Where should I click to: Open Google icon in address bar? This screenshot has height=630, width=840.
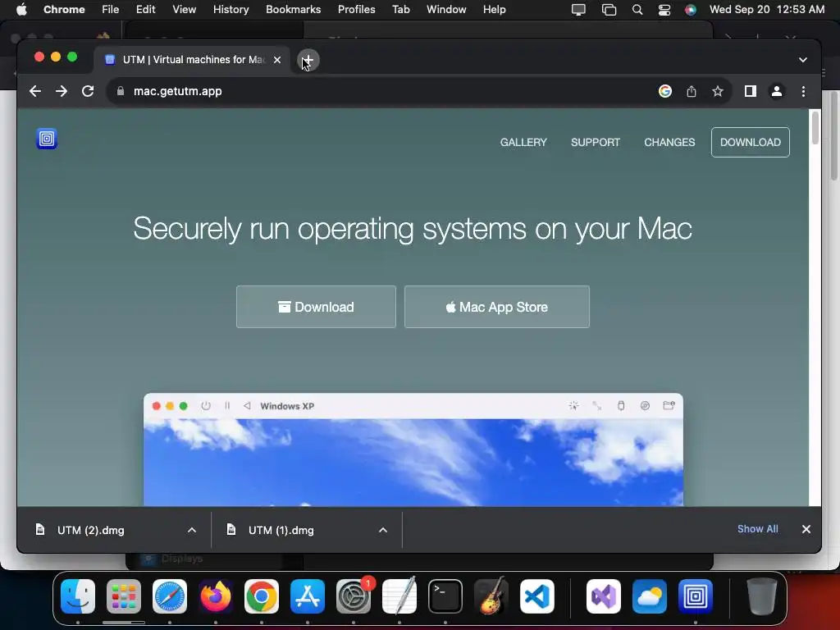pos(664,91)
